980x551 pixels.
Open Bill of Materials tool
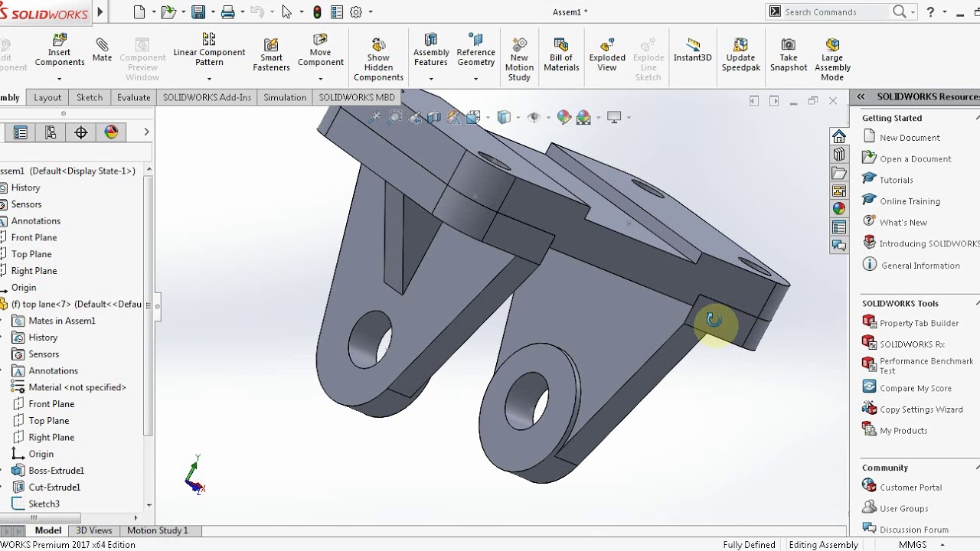pos(561,55)
